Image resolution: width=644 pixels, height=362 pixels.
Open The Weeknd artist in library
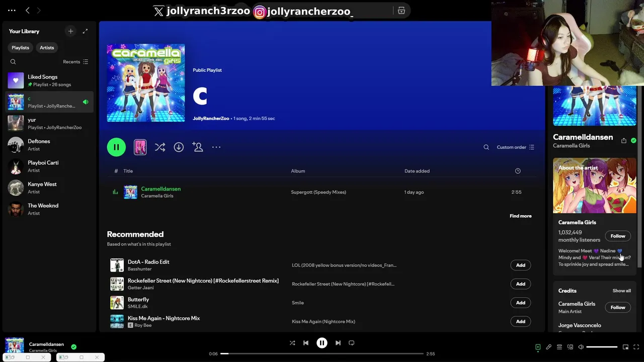coord(49,209)
